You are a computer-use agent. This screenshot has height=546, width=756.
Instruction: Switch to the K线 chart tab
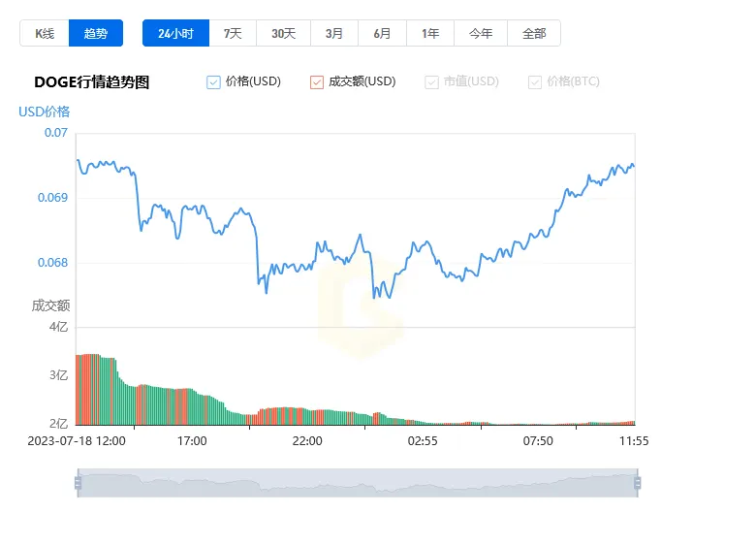pyautogui.click(x=45, y=33)
